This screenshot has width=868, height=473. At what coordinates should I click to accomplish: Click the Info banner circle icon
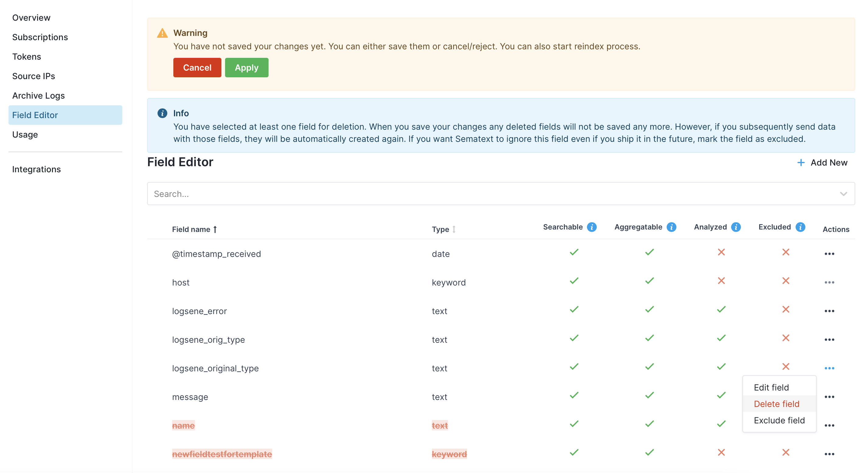pyautogui.click(x=162, y=113)
